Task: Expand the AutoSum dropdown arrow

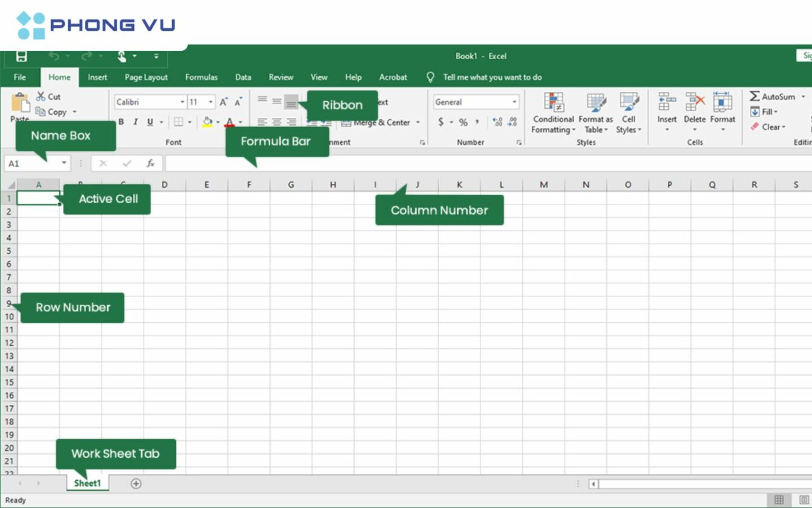Action: click(804, 97)
